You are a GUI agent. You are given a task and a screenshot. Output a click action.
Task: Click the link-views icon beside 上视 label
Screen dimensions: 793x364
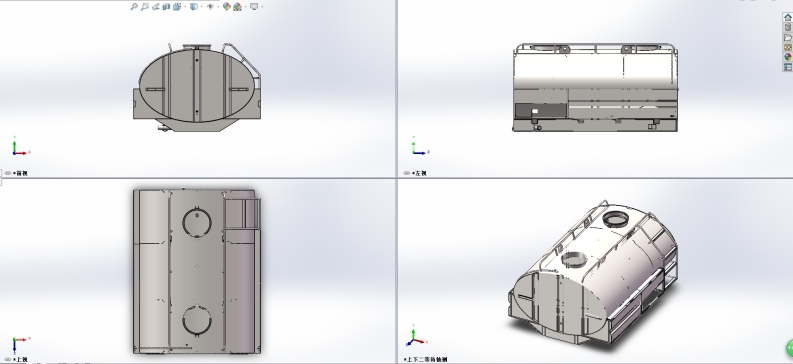tap(8, 359)
